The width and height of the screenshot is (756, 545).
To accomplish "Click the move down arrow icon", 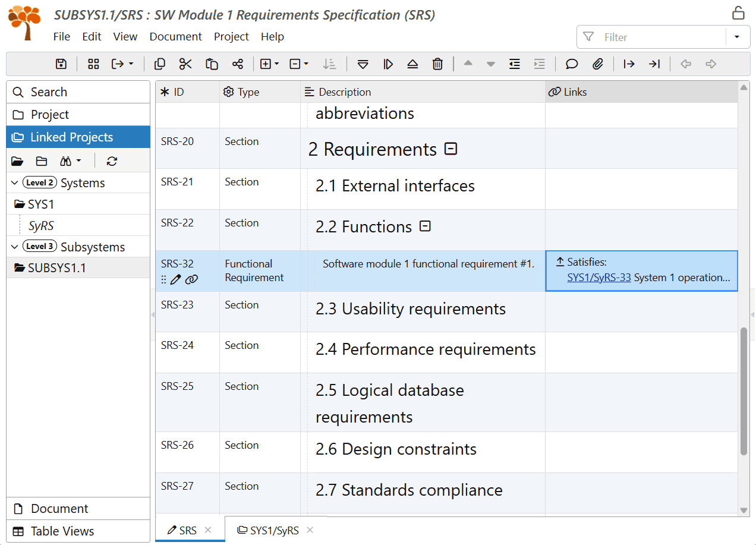I will 491,64.
